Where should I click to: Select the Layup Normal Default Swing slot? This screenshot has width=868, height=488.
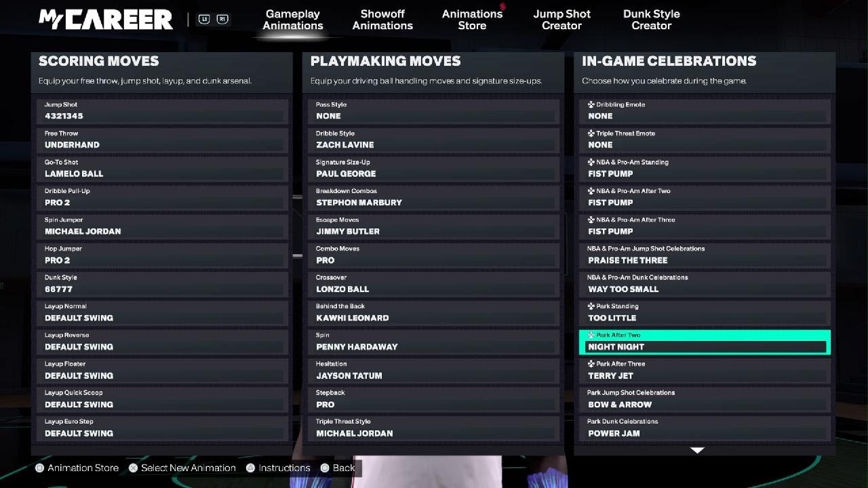pyautogui.click(x=163, y=313)
